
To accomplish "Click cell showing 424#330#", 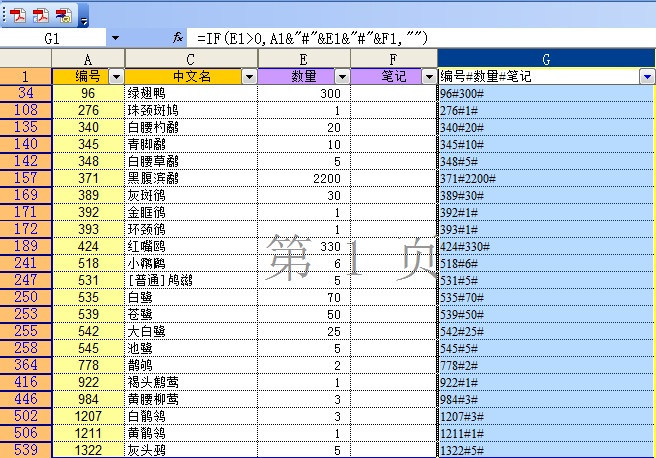I will pyautogui.click(x=546, y=246).
